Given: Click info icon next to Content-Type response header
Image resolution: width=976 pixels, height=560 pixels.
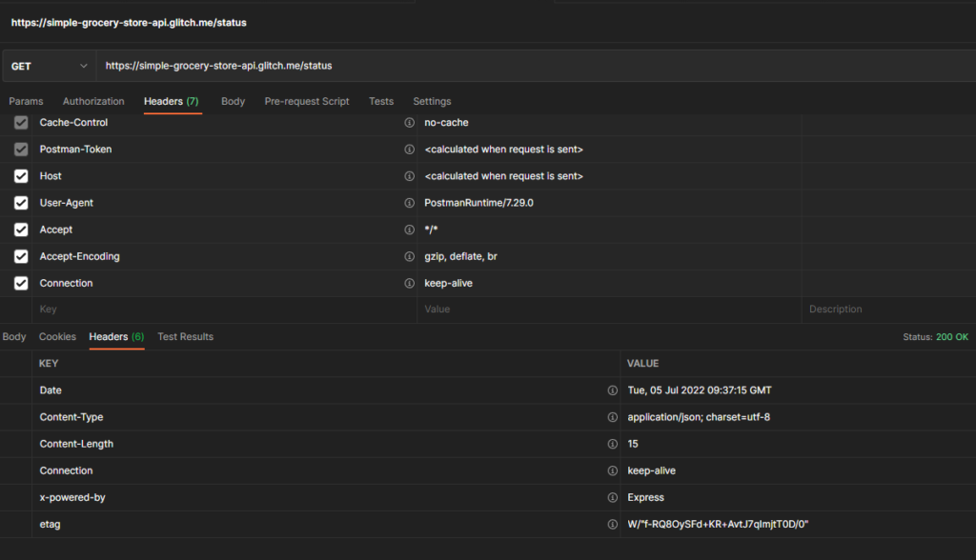Looking at the screenshot, I should 612,417.
